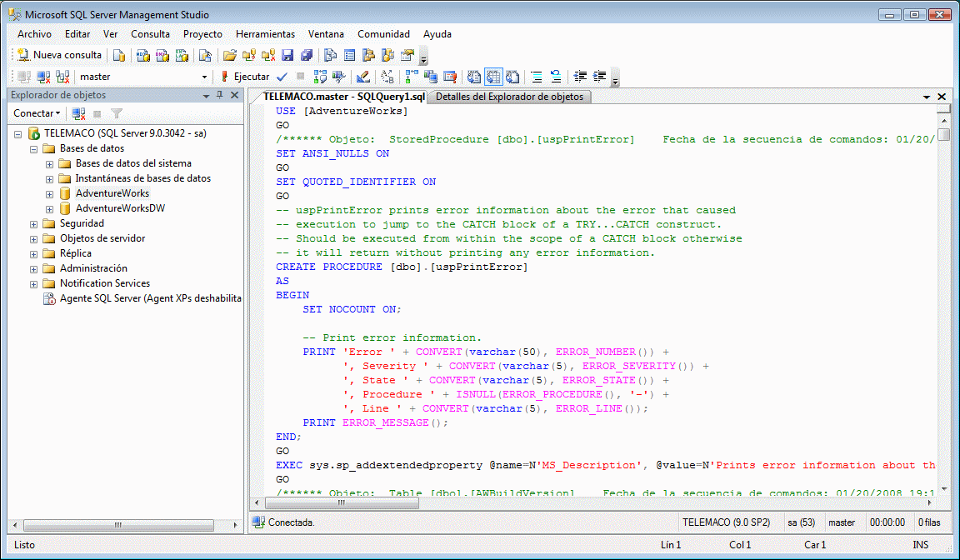The width and height of the screenshot is (960, 560).
Task: Open the Herramientas menu
Action: point(265,34)
